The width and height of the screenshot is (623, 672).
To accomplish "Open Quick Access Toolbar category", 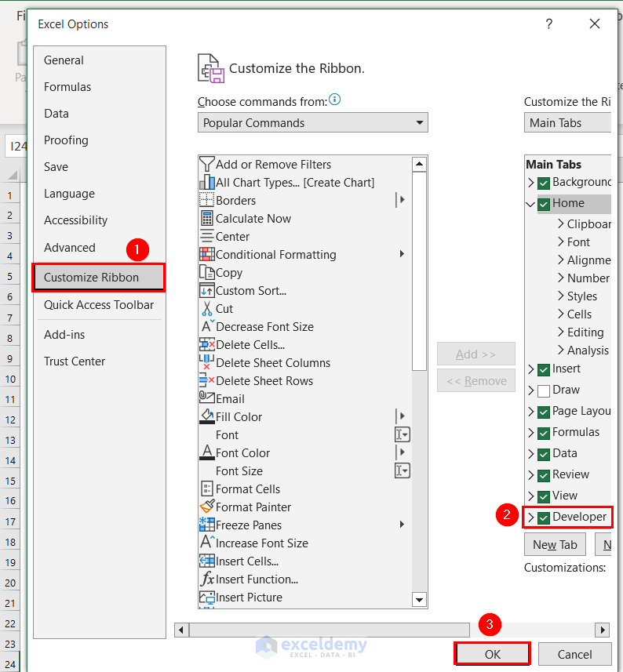I will click(x=99, y=305).
